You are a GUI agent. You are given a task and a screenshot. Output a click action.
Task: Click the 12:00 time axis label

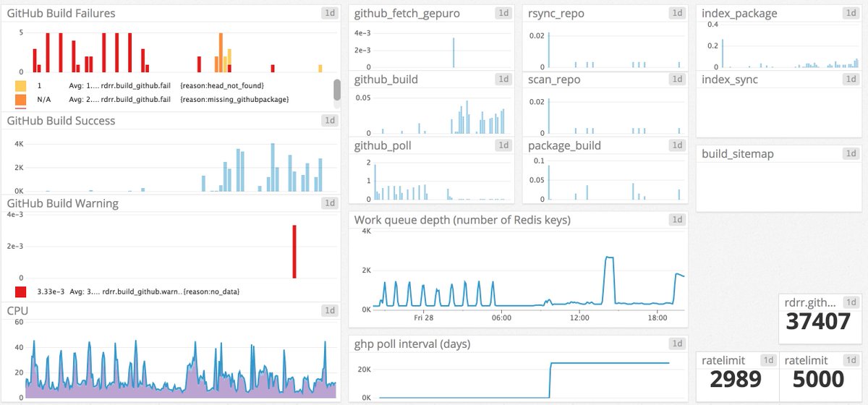tap(579, 317)
